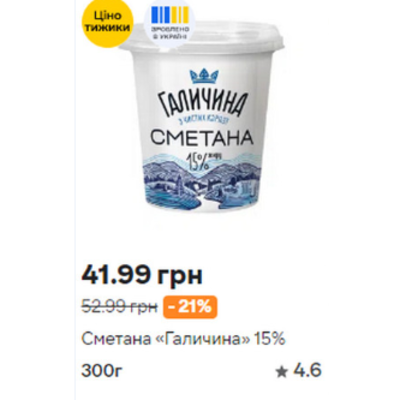Click the large "СМЕТАНА" text on the cup

click(202, 138)
